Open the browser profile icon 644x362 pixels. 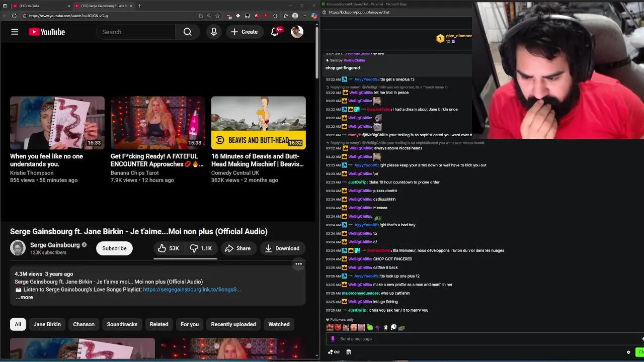(295, 16)
